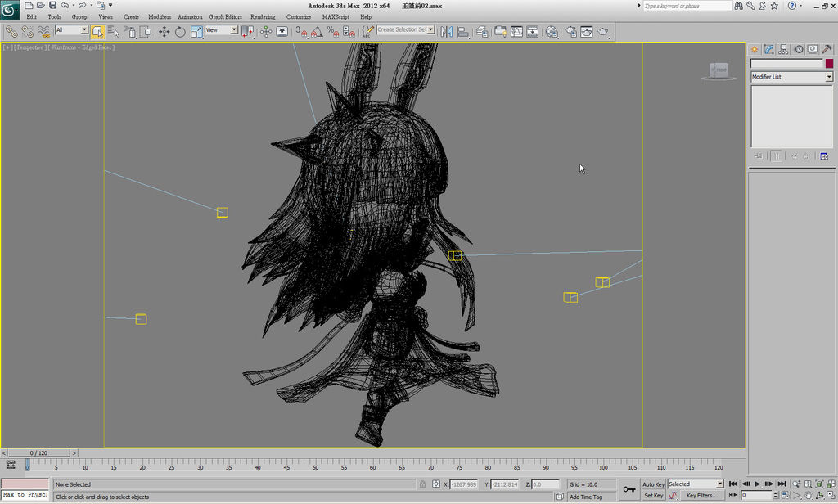Toggle the Angle Snap button
Image resolution: width=838 pixels, height=504 pixels.
(317, 32)
